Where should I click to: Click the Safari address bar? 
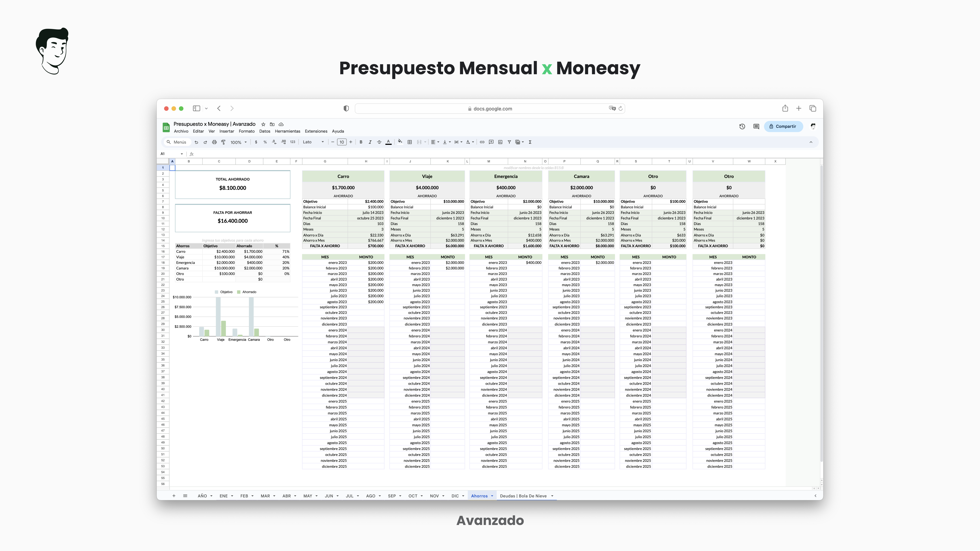(490, 108)
